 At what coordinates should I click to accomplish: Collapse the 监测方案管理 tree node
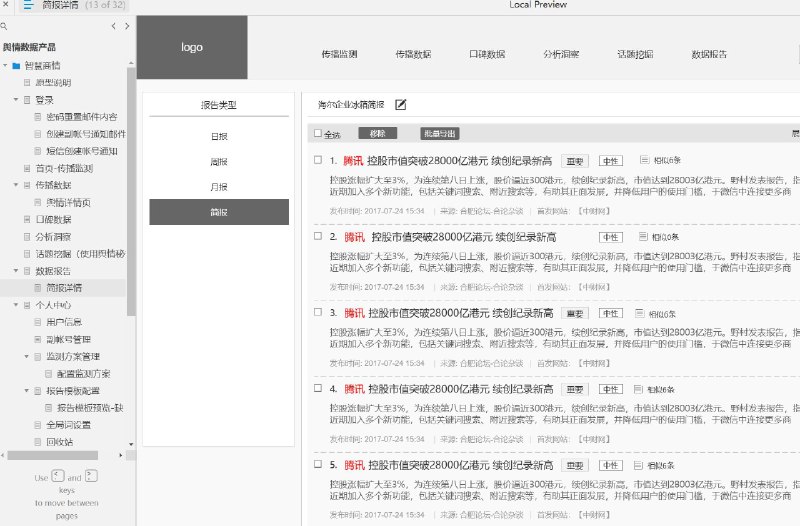[x=27, y=356]
